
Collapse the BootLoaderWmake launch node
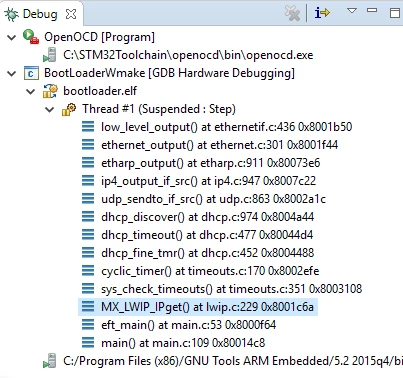[12, 73]
